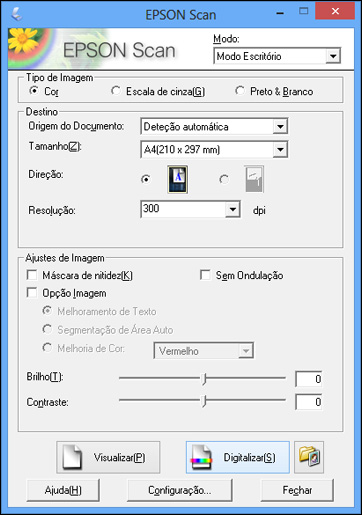Click the portrait orientation icon

(177, 179)
